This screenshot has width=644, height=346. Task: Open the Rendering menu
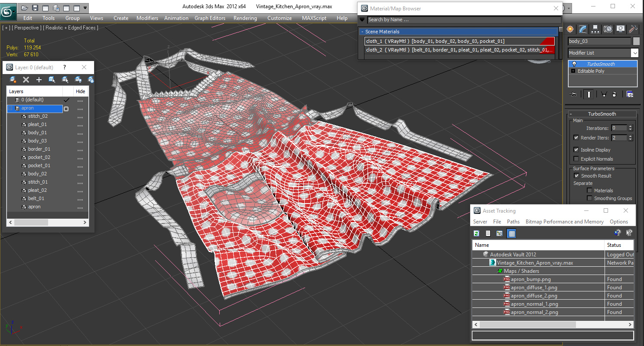click(x=245, y=18)
